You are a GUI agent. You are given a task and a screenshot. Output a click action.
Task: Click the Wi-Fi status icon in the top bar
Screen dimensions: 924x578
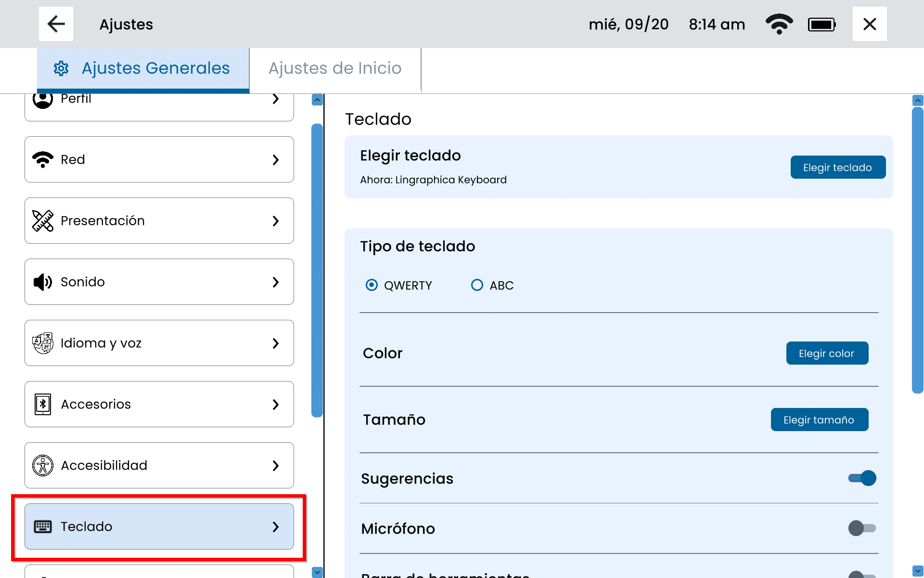pos(779,24)
